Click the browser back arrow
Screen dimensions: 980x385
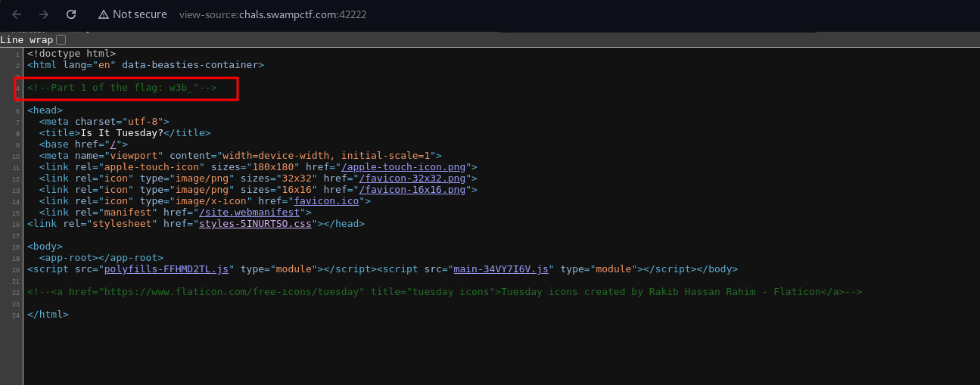point(17,14)
